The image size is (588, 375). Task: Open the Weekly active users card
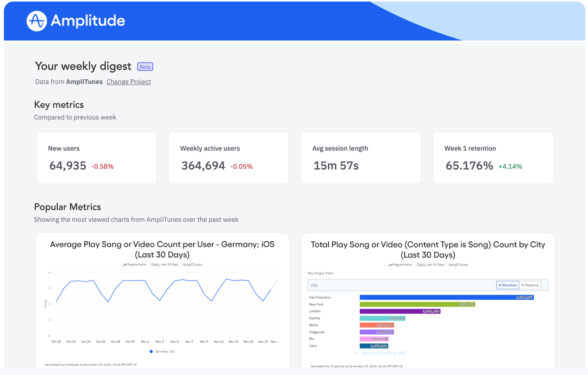pyautogui.click(x=229, y=158)
